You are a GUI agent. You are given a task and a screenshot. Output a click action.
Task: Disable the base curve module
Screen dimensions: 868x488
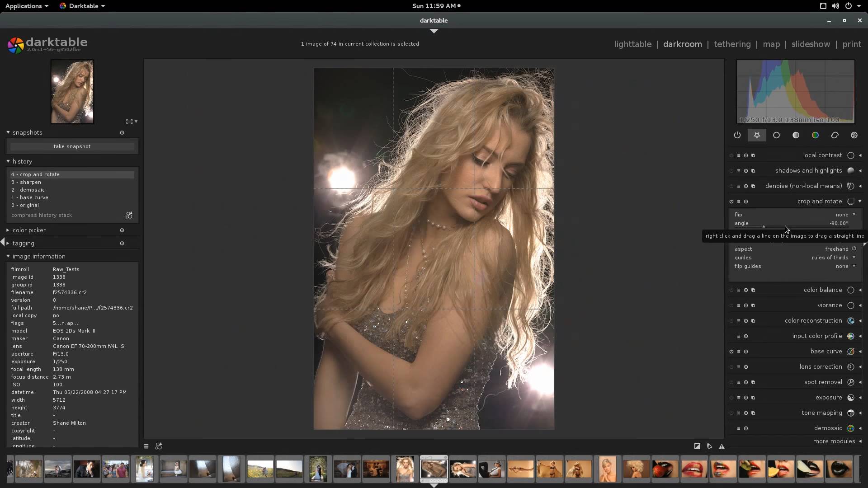[731, 352]
